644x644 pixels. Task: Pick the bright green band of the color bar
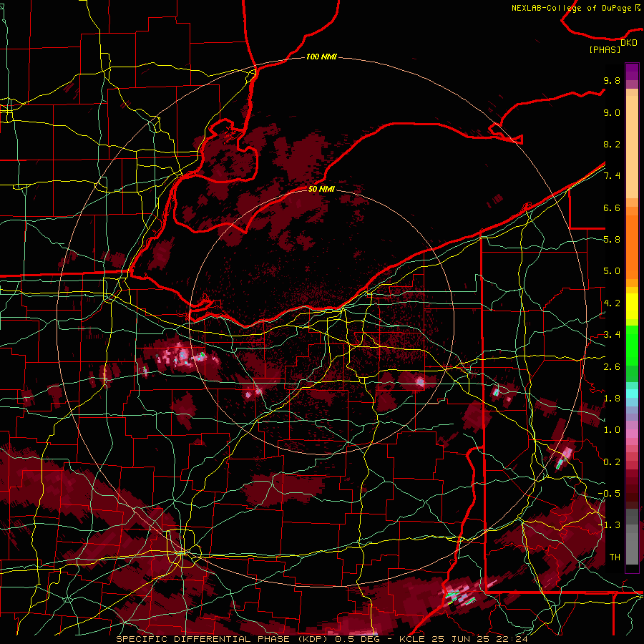pos(632,345)
